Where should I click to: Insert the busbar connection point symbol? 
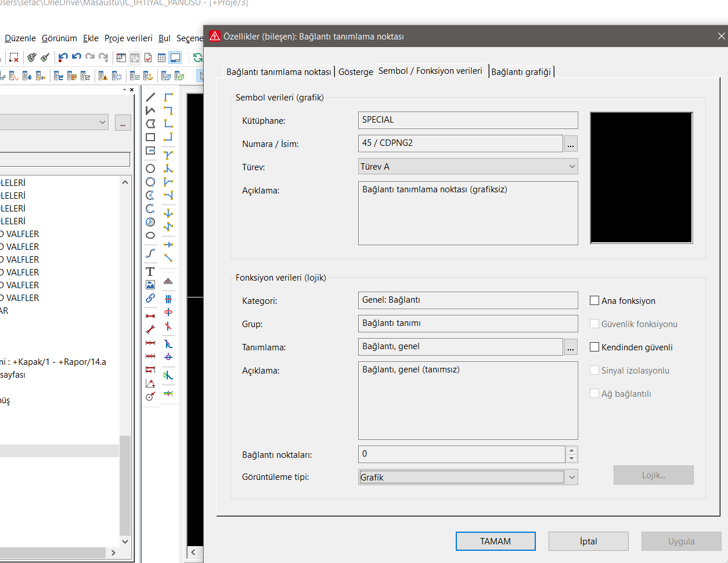168,281
